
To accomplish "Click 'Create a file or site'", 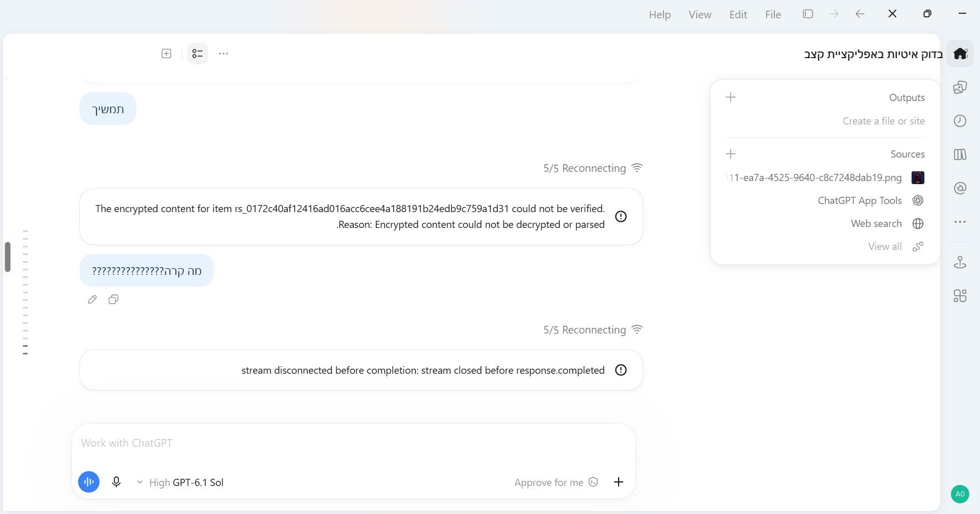I will pos(884,121).
